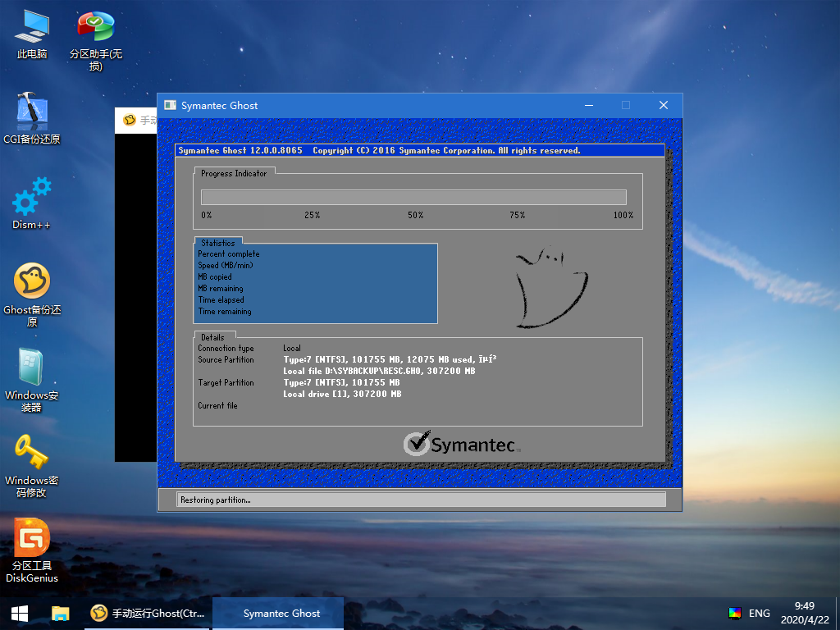Click the 'MB remaining' statistics row
The image size is (840, 630).
(220, 288)
